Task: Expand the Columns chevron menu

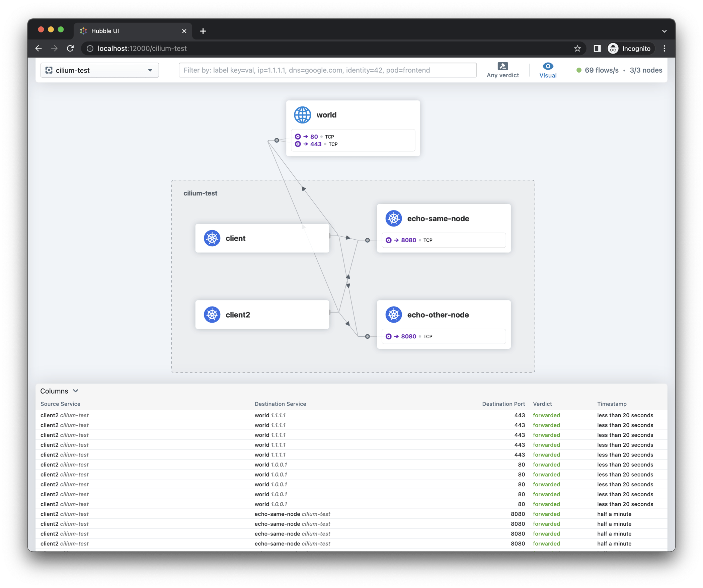Action: (x=76, y=391)
